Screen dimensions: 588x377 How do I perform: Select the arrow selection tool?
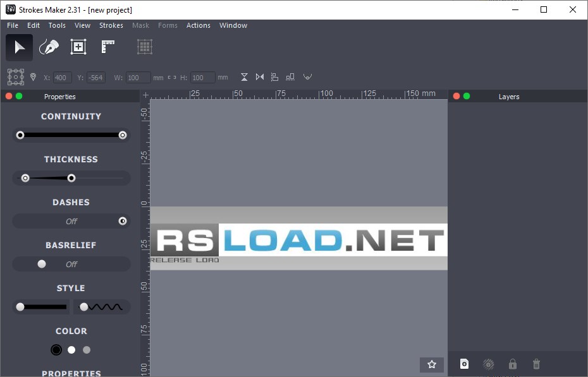(19, 47)
